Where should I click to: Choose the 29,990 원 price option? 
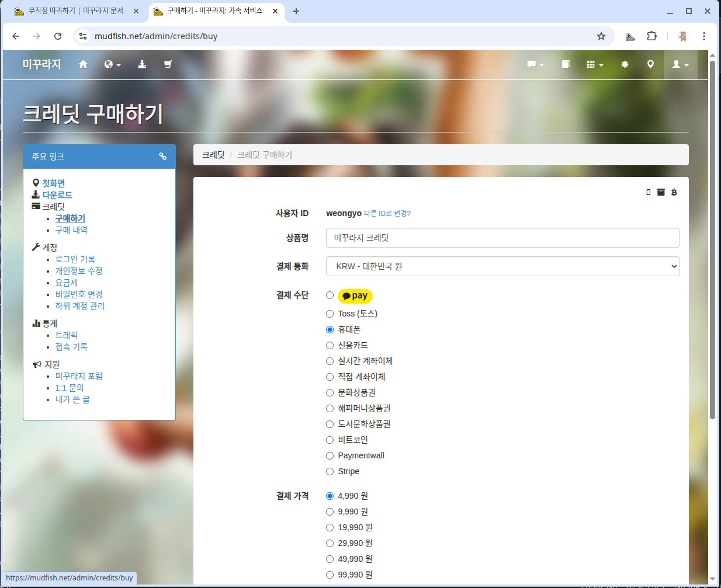tap(330, 543)
